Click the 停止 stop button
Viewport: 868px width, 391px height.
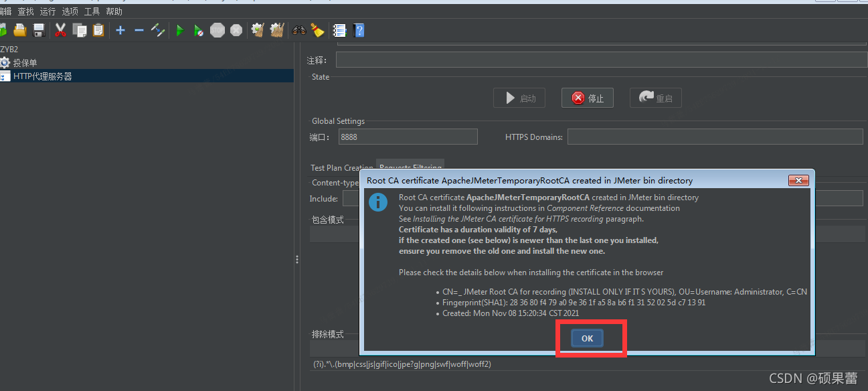pos(588,98)
